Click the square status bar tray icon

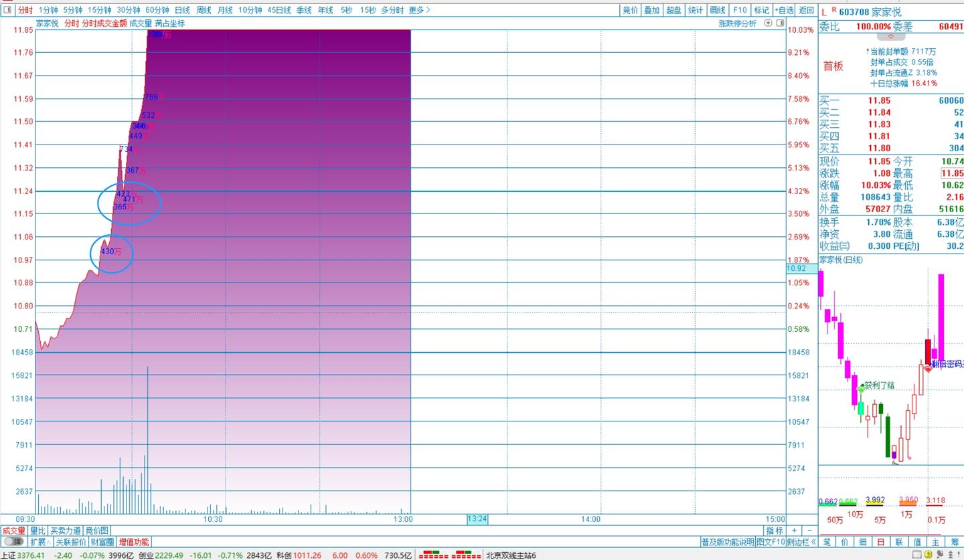tap(918, 555)
